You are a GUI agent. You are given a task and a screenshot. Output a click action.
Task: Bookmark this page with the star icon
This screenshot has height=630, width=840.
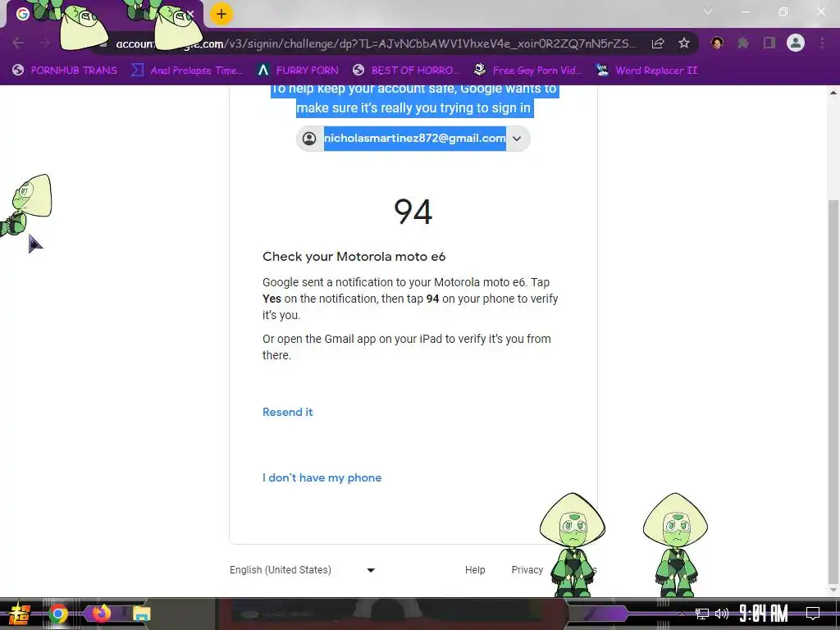point(684,43)
